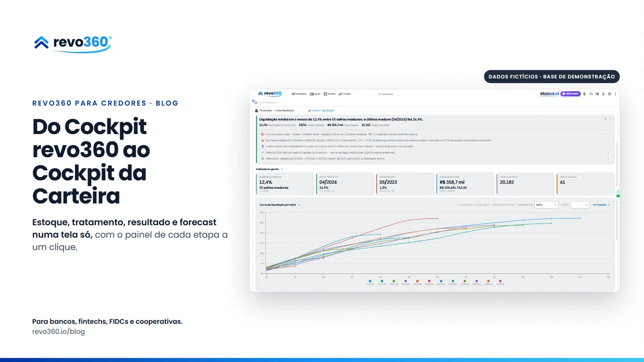Click the green WhatsApp floating icon
Screen dimensions: 644x362
pyautogui.click(x=618, y=192)
